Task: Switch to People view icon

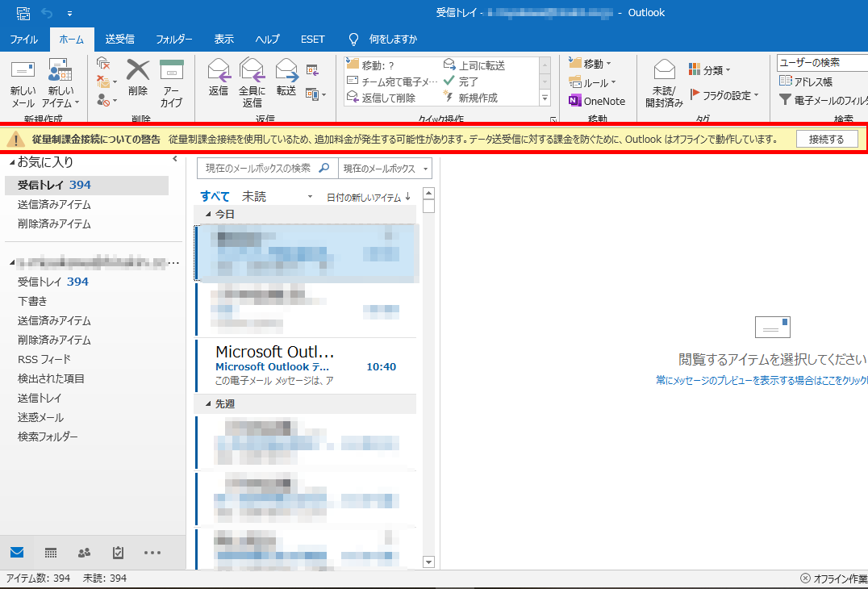Action: pyautogui.click(x=84, y=553)
